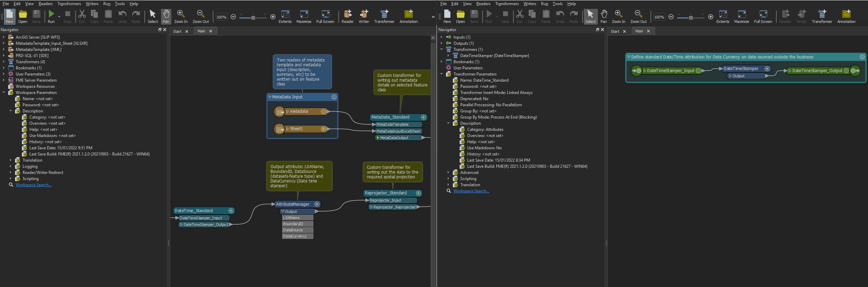
Task: Click New workspace icon in left window
Action: pos(10,16)
